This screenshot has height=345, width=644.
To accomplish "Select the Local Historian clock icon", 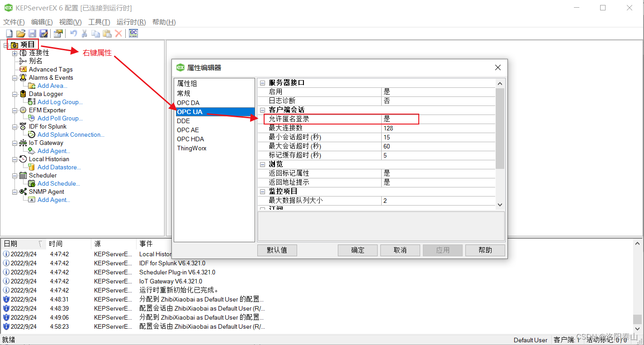I will point(23,159).
